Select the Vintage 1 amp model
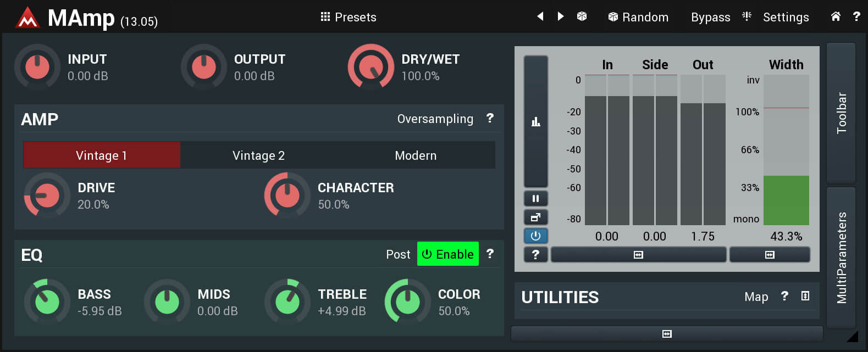 [x=102, y=155]
